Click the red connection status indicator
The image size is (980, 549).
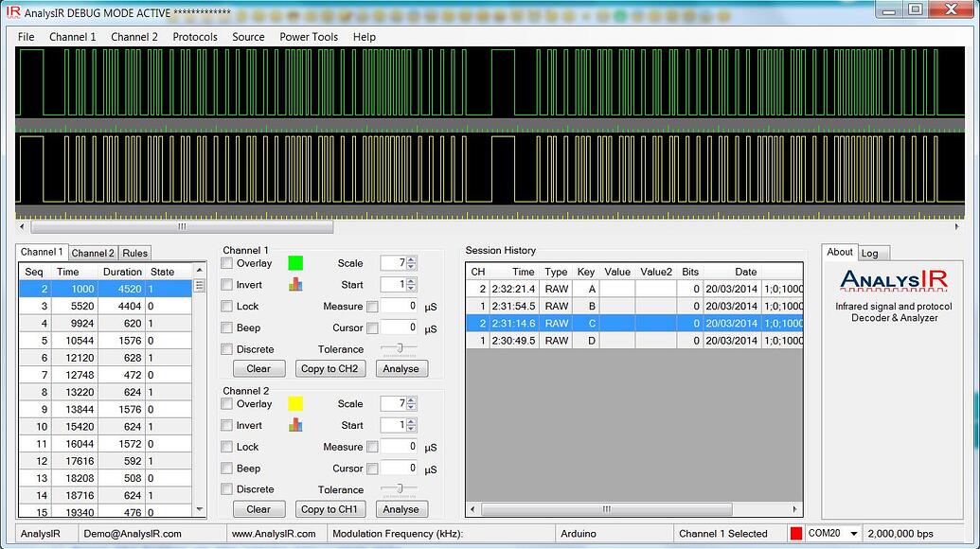click(x=796, y=534)
